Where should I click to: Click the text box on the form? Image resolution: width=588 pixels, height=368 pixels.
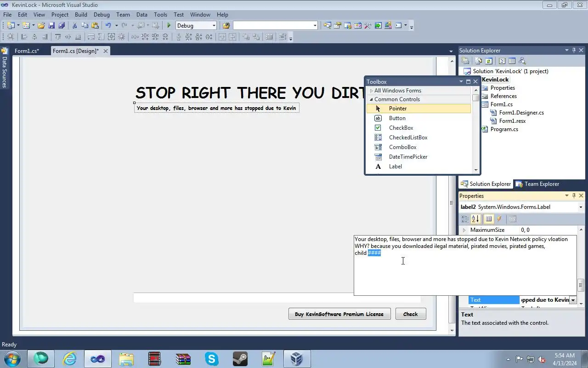[x=277, y=298]
